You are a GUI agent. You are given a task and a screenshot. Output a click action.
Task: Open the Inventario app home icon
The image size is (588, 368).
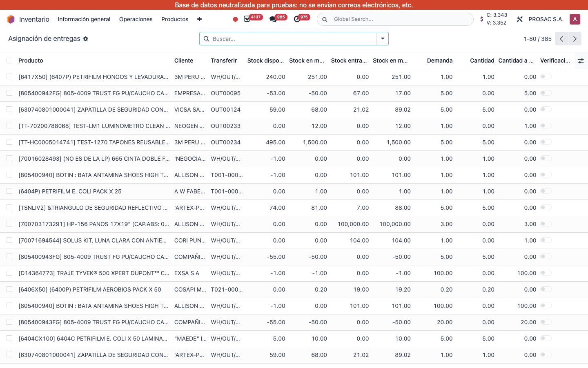[x=11, y=19]
